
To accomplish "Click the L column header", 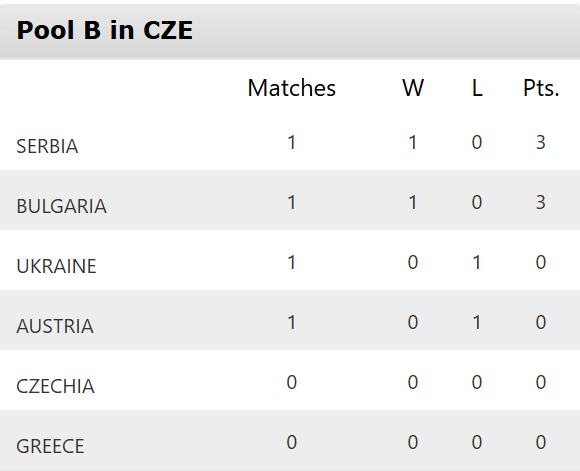I will pos(477,88).
